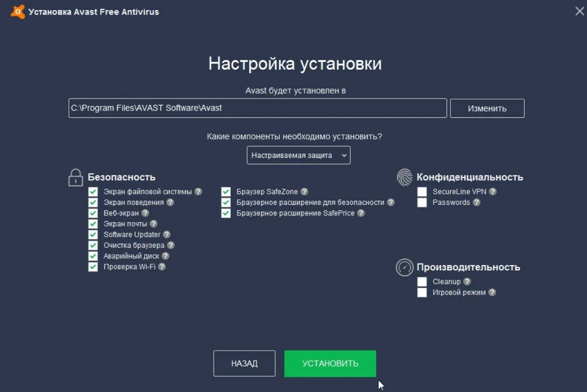Viewport: 587px width, 392px height.
Task: Click the Установка Avast Free Antivirus title text
Action: click(93, 12)
